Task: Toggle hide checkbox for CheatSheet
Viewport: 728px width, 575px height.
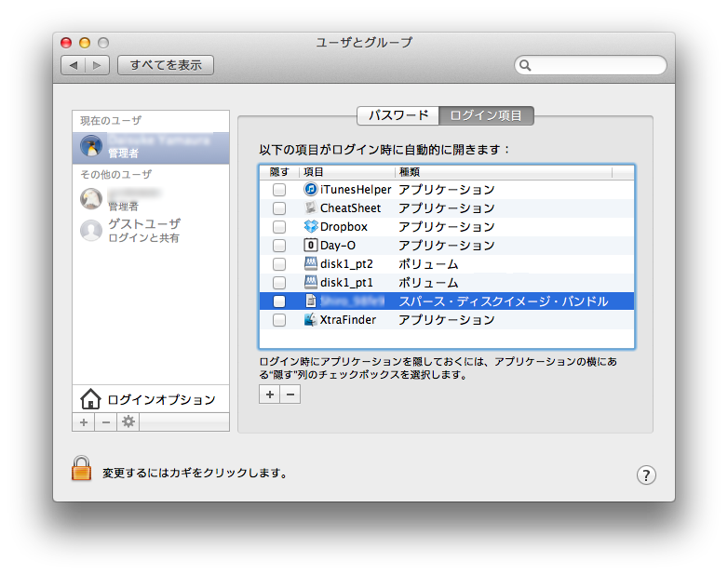Action: (x=279, y=207)
